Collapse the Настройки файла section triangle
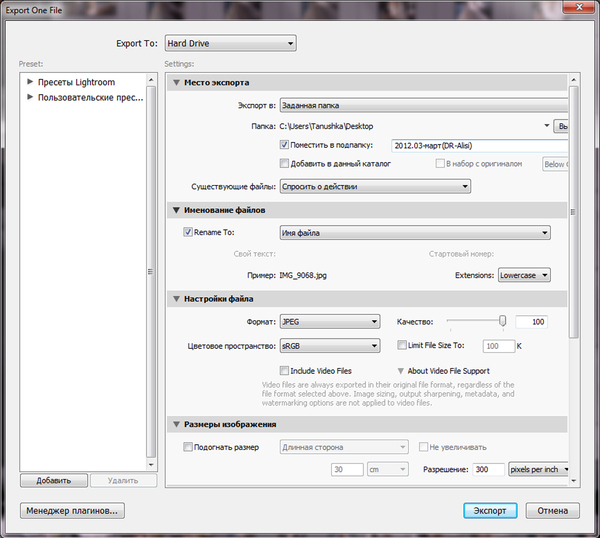Viewport: 600px width, 538px height. 177,299
